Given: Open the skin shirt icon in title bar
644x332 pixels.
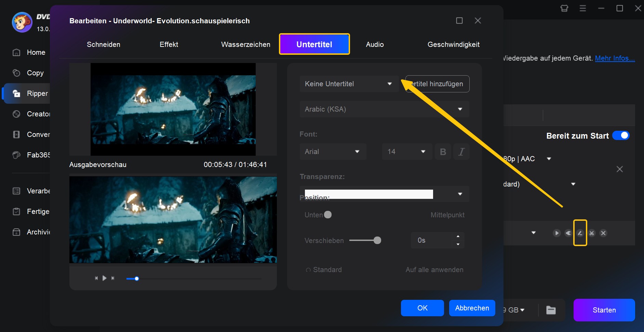Looking at the screenshot, I should pyautogui.click(x=564, y=8).
